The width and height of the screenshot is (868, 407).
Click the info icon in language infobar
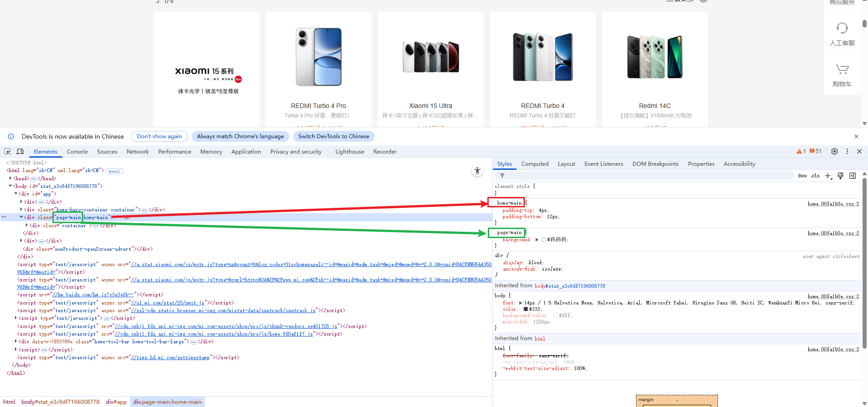click(11, 136)
